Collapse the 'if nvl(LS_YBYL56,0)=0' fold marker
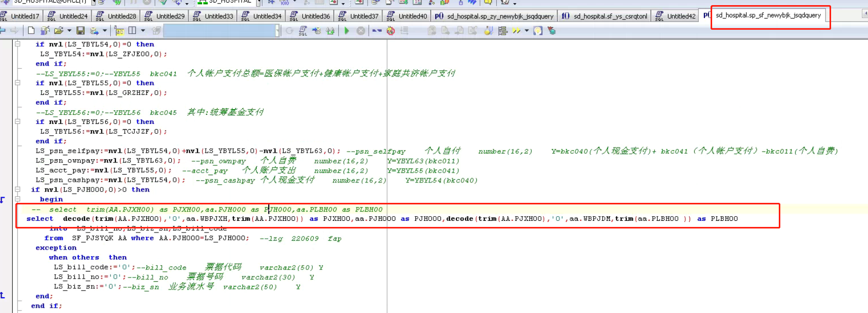 tap(17, 121)
